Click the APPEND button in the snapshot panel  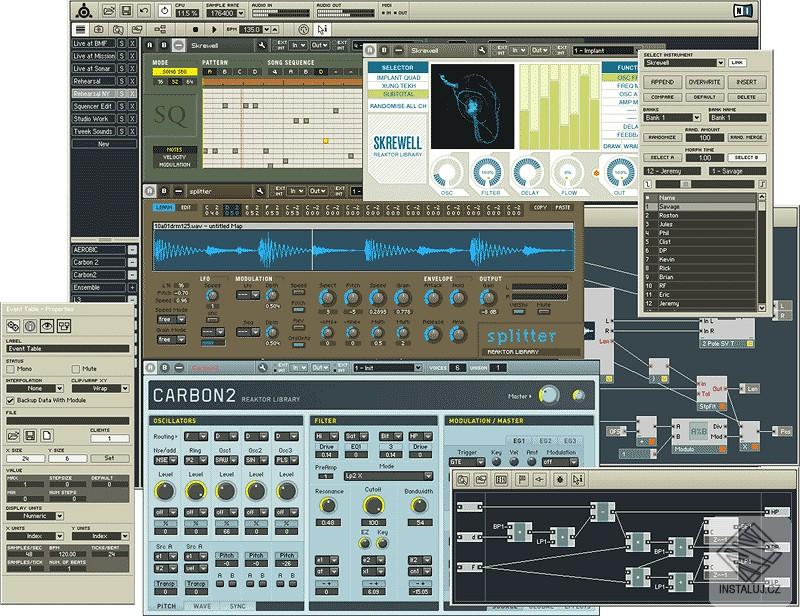[x=663, y=82]
